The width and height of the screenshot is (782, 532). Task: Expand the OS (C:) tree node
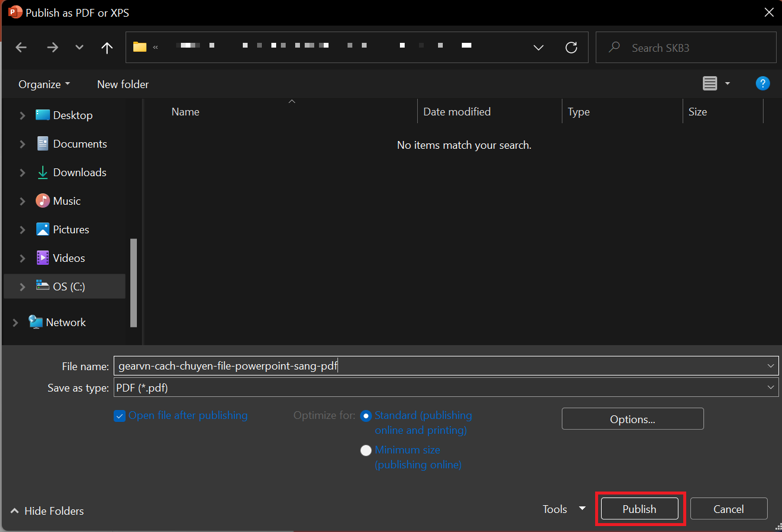(23, 287)
